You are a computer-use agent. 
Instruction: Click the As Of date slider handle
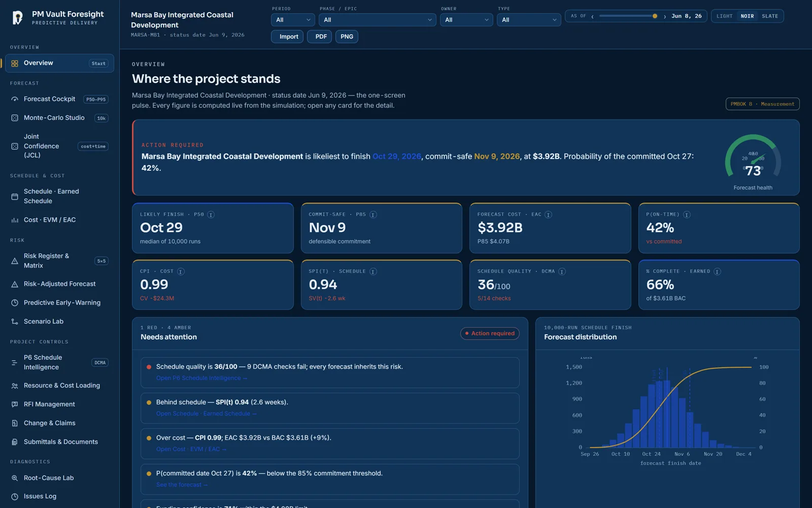coord(655,16)
